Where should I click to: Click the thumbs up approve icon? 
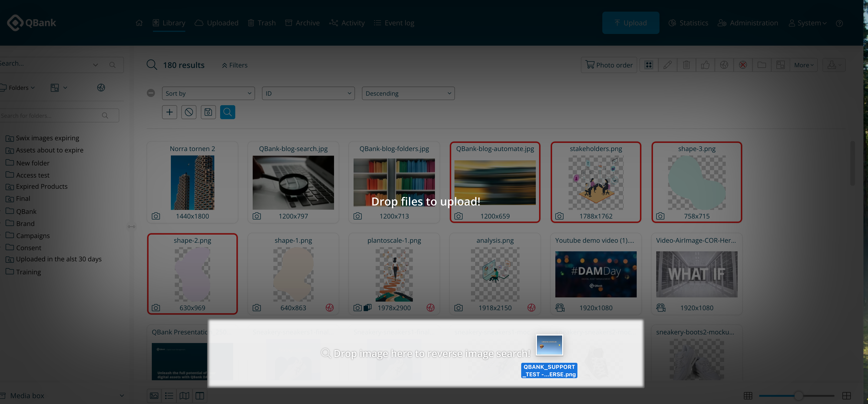pos(705,65)
